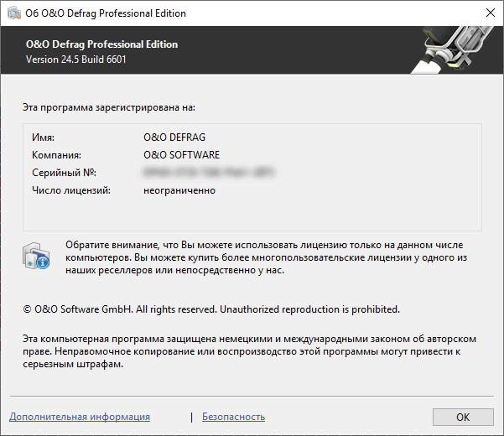Click the Число лицензий label

(x=71, y=190)
